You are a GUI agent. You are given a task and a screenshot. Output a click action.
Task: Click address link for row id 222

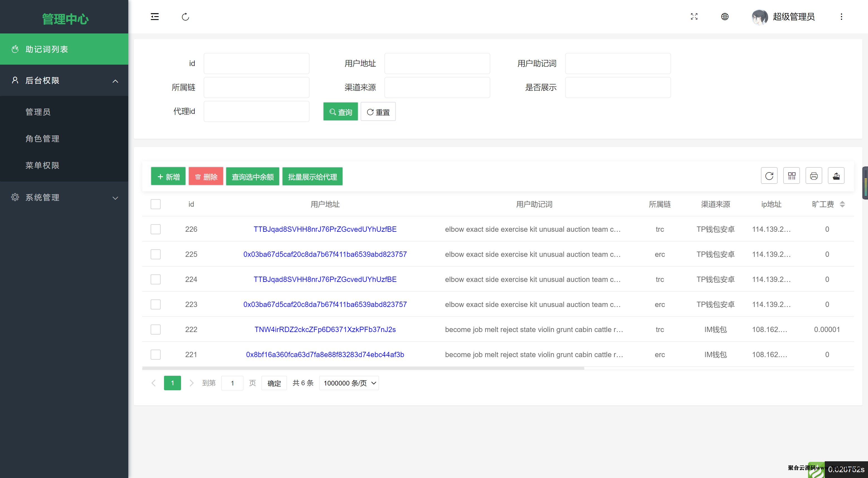coord(325,329)
